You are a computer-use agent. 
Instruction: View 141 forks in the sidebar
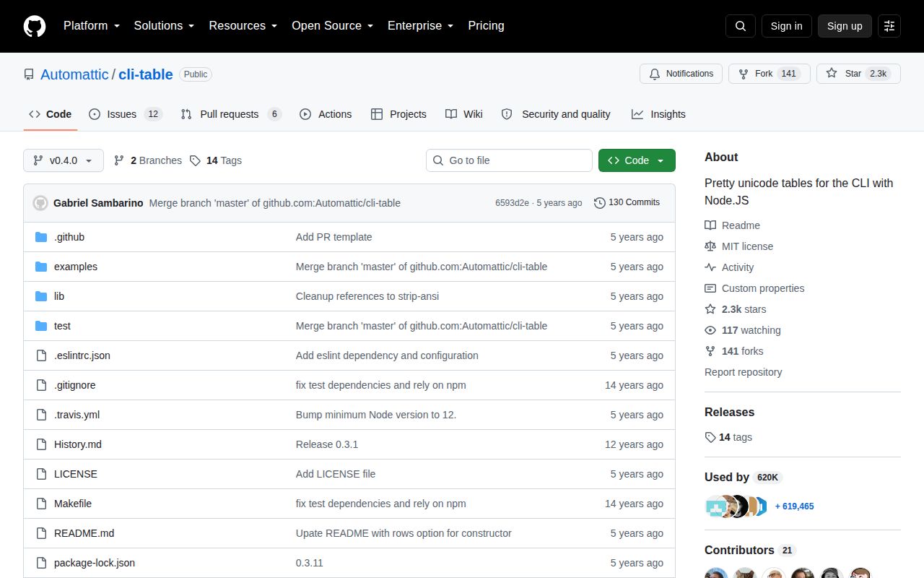click(x=733, y=351)
